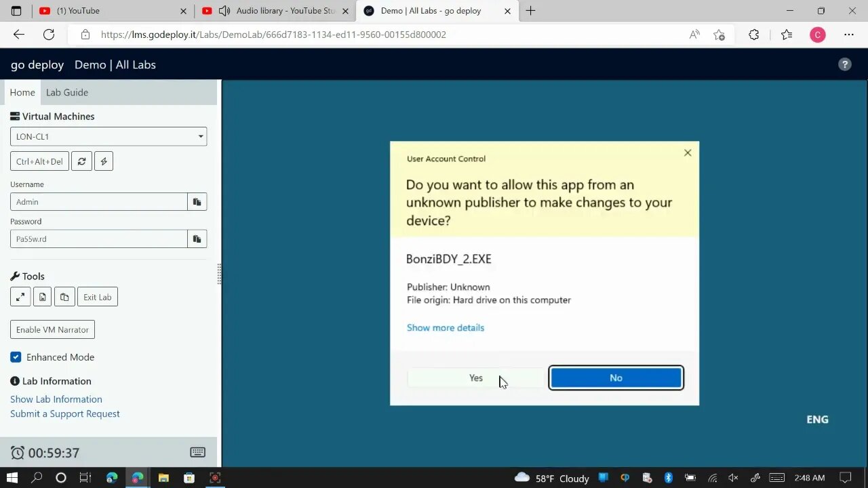
Task: Click the taskbar search icon
Action: [37, 478]
